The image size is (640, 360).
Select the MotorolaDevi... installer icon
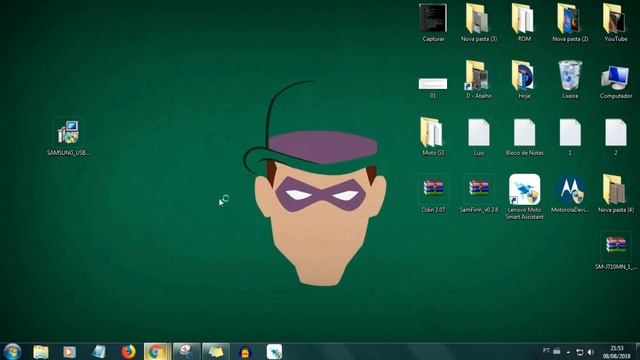[x=570, y=194]
